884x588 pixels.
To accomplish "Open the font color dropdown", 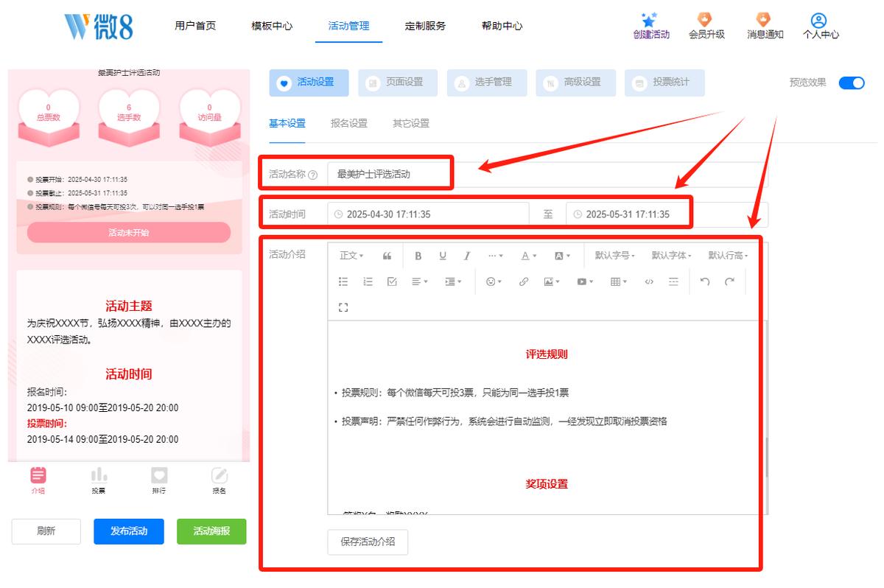I will 529,256.
